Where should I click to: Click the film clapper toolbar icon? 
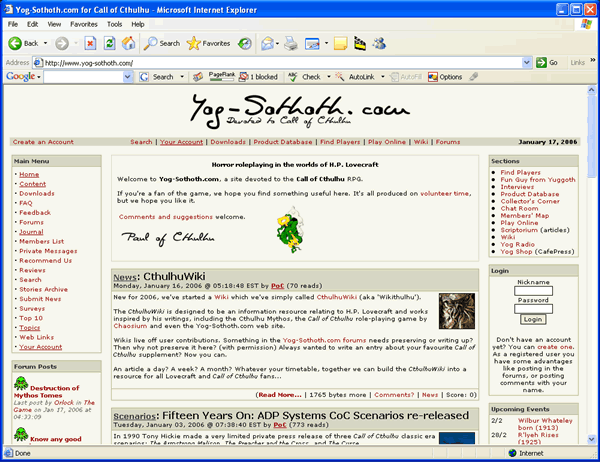360,43
